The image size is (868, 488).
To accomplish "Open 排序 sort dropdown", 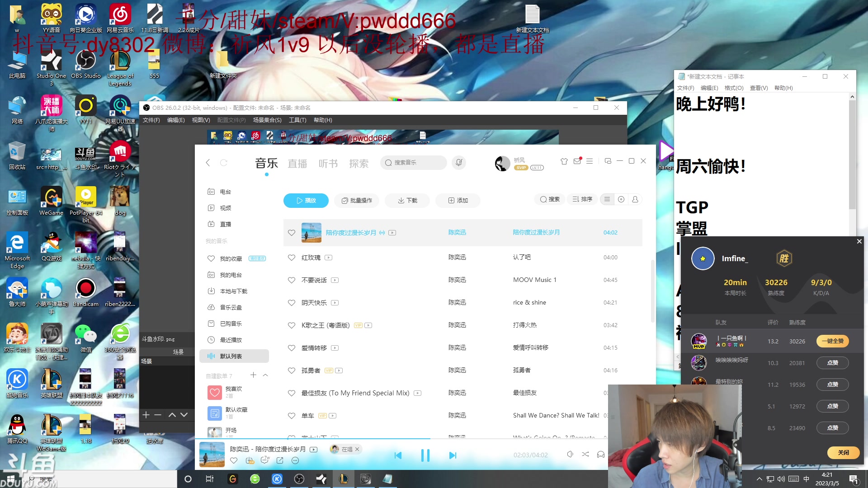I will [582, 199].
